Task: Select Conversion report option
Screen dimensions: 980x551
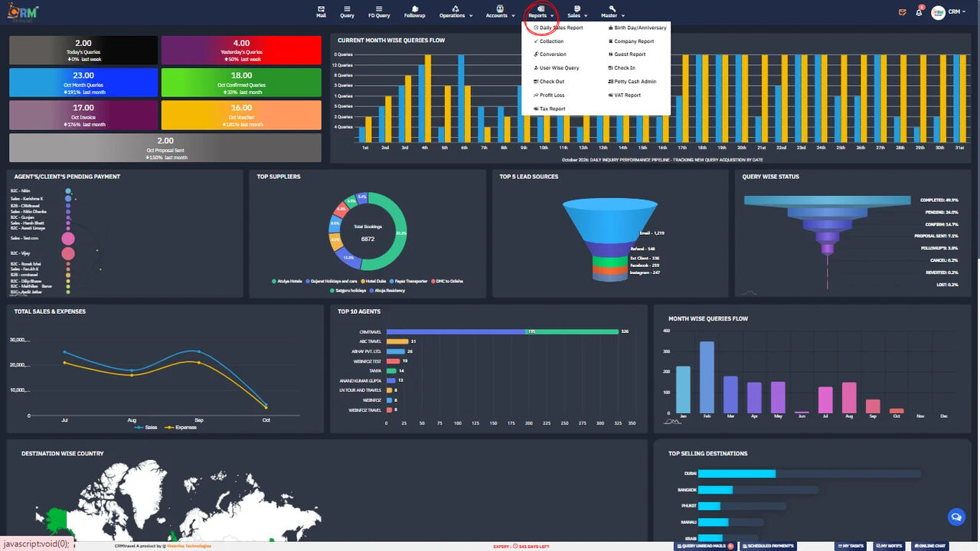Action: [x=550, y=54]
